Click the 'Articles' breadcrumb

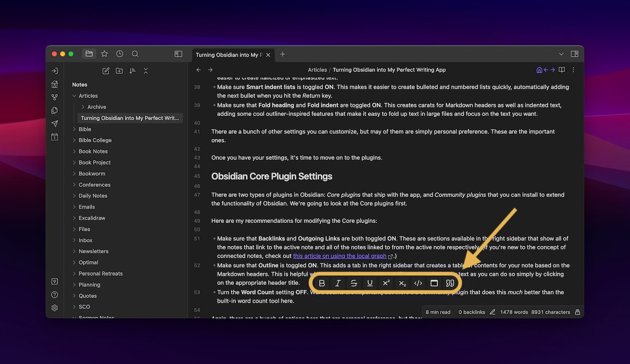point(317,70)
